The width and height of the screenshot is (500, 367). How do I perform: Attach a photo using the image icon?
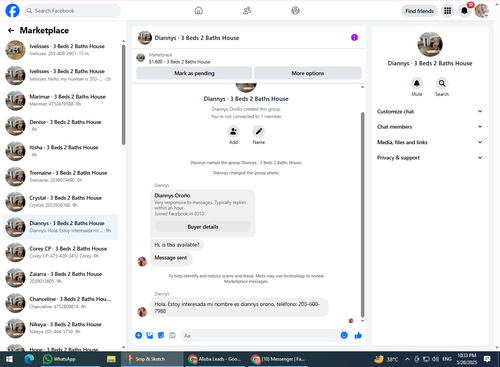click(150, 335)
